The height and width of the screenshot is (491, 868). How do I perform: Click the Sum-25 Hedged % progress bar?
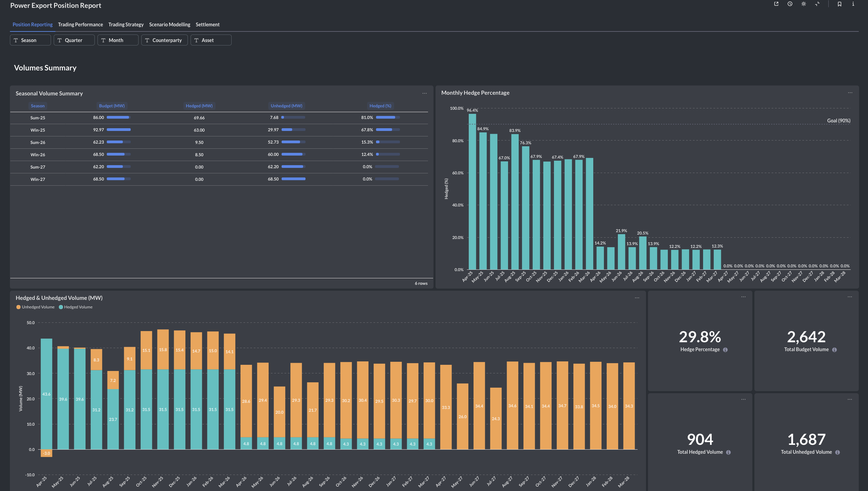pyautogui.click(x=387, y=118)
